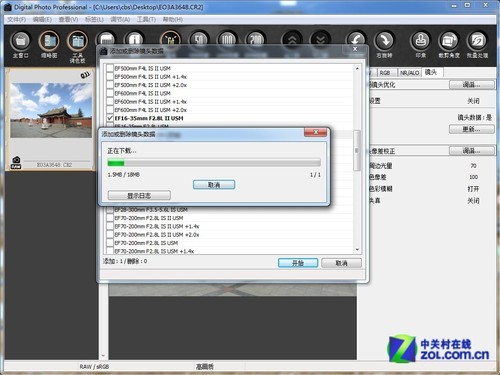Screen dimensions: 500x375
Task: Click the 显示日志 button
Action: click(x=139, y=195)
